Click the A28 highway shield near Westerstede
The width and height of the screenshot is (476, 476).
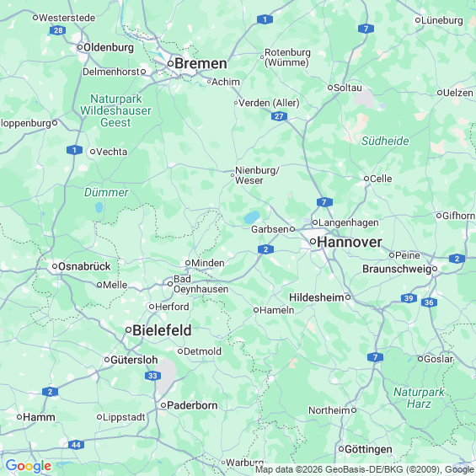[x=57, y=30]
